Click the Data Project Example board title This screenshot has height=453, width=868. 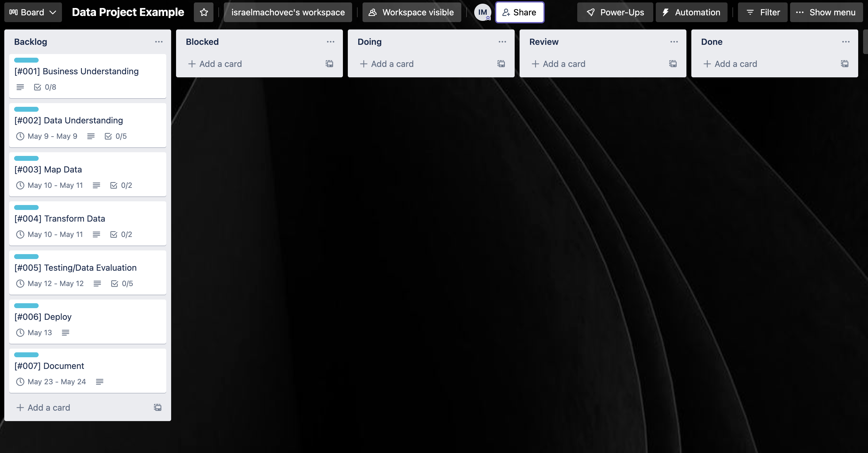[x=128, y=13]
